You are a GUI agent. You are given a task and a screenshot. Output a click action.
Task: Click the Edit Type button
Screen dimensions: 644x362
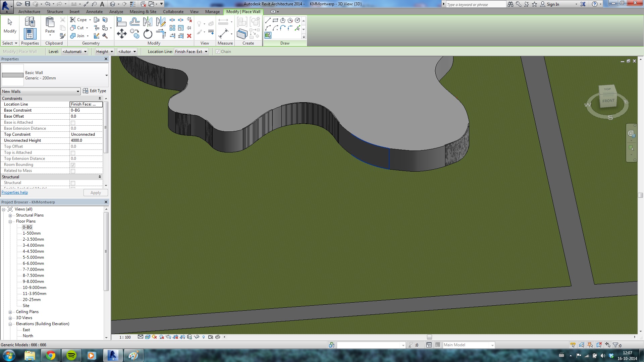point(95,91)
